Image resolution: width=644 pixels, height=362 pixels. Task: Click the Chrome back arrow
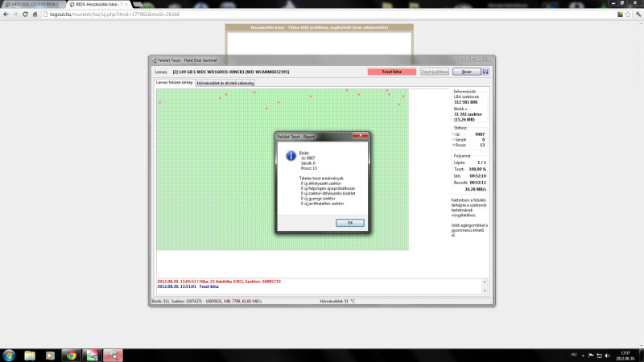tap(6, 14)
